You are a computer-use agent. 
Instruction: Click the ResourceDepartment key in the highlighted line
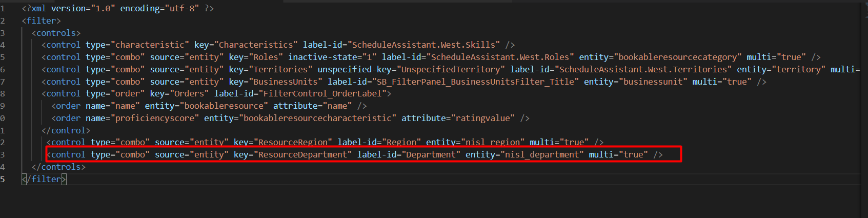pos(302,155)
